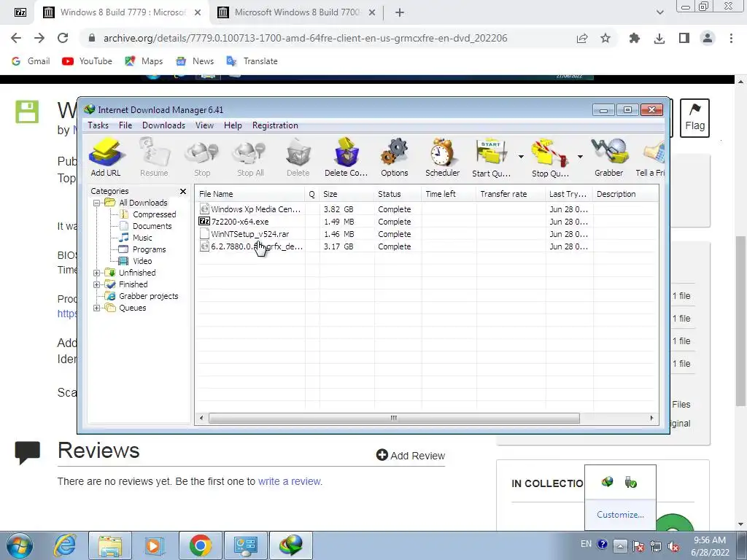The image size is (747, 560).
Task: Select the Documents category
Action: tap(152, 226)
